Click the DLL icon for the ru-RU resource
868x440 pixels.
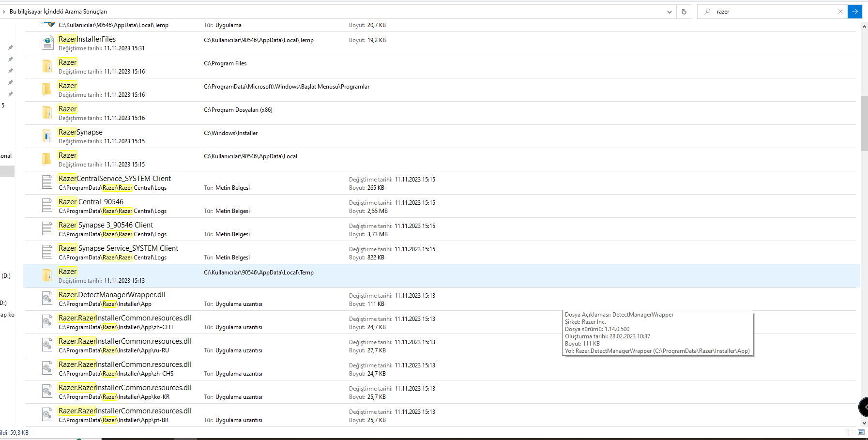47,345
